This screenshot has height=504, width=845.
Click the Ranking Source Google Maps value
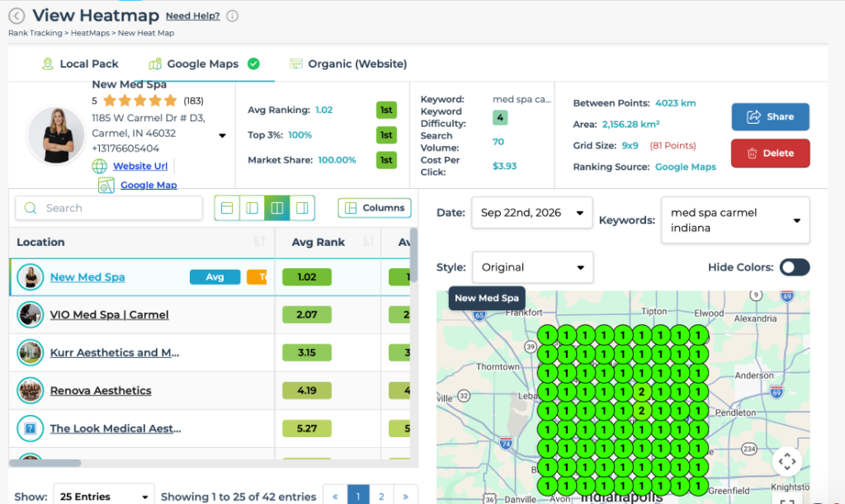[x=686, y=167]
